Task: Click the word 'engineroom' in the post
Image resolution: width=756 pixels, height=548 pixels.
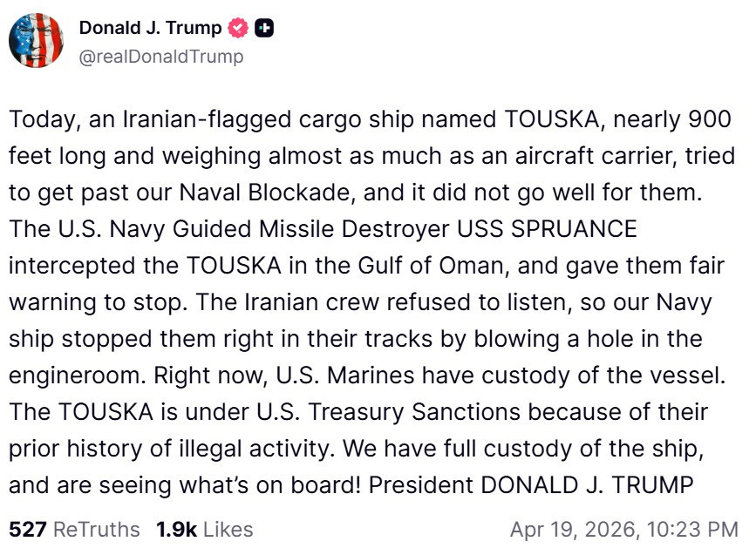Action: (x=73, y=375)
